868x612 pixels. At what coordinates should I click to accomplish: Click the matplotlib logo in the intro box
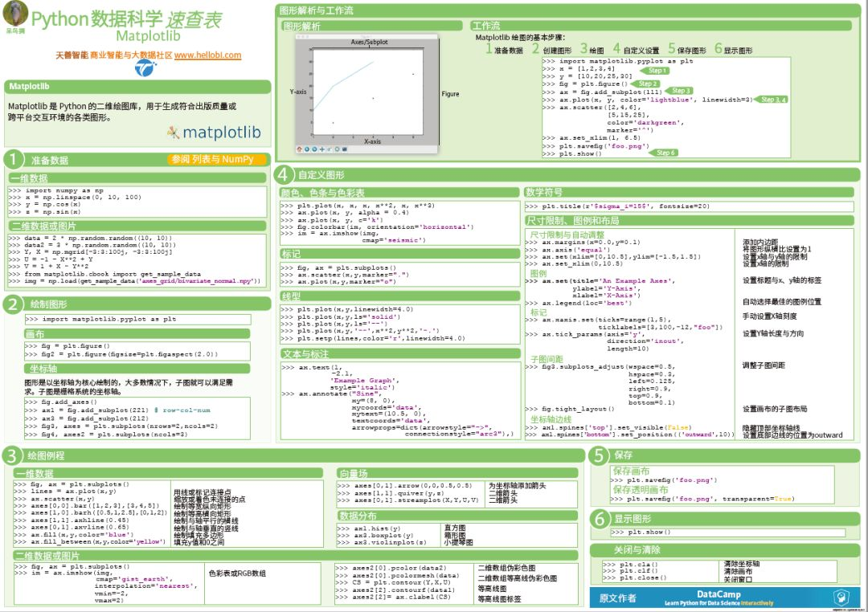tap(215, 133)
